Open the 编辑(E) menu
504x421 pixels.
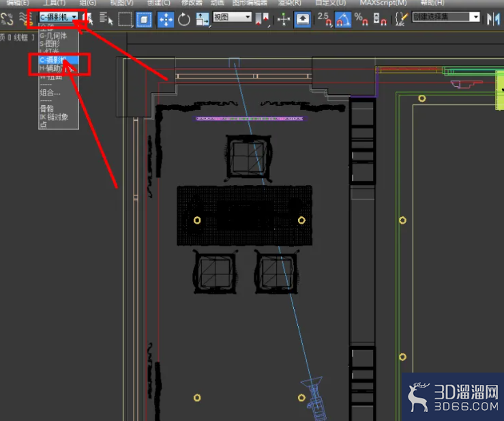click(17, 3)
